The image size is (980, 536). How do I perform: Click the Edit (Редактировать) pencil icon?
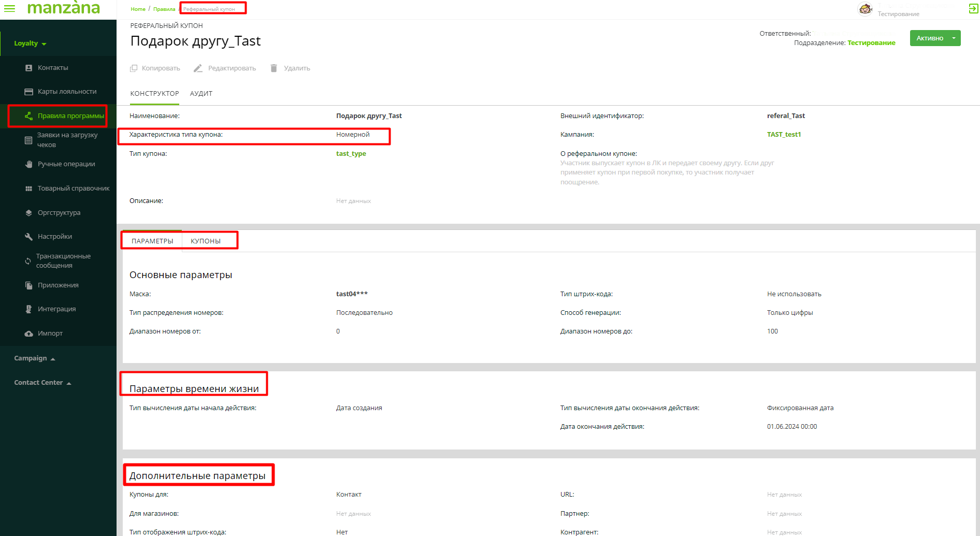198,68
